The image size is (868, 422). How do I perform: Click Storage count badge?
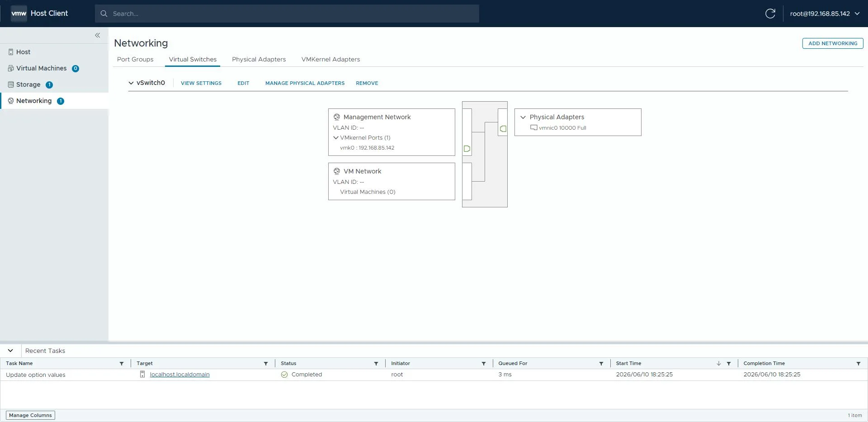(x=49, y=85)
